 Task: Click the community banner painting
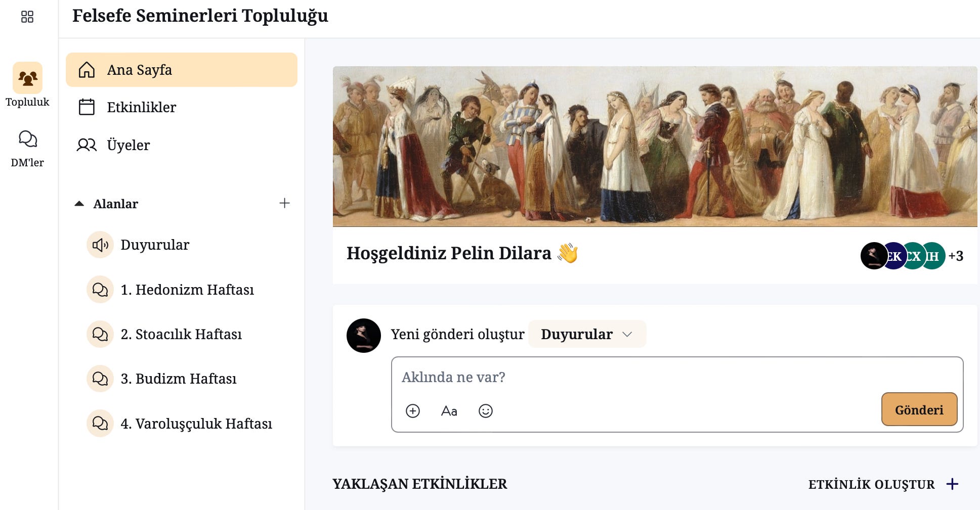655,147
